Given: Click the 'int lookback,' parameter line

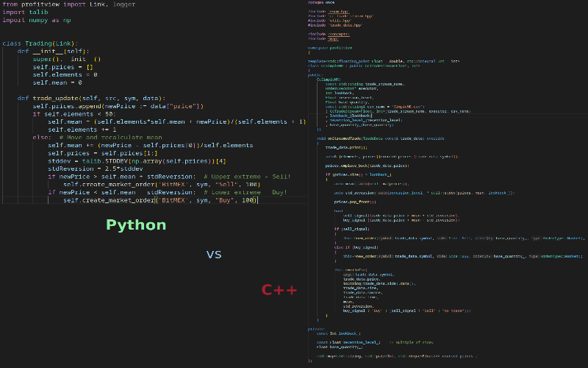Looking at the screenshot, I should click(x=340, y=93).
